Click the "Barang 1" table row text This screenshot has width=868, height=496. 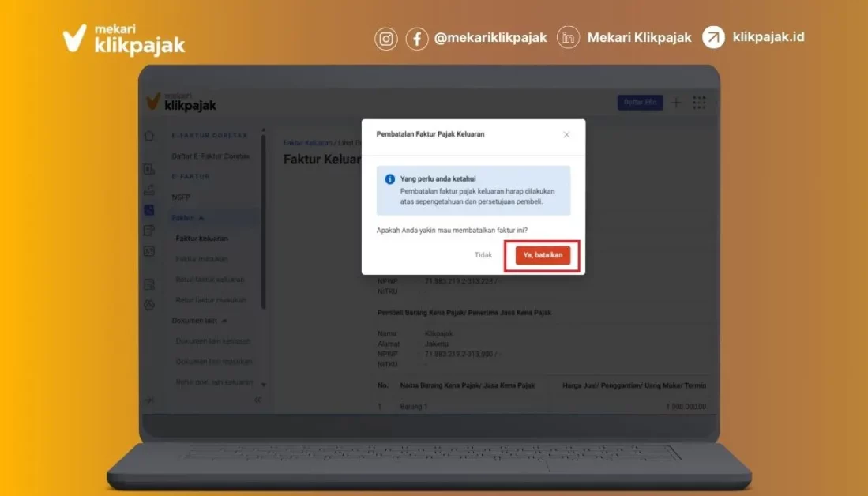(414, 406)
